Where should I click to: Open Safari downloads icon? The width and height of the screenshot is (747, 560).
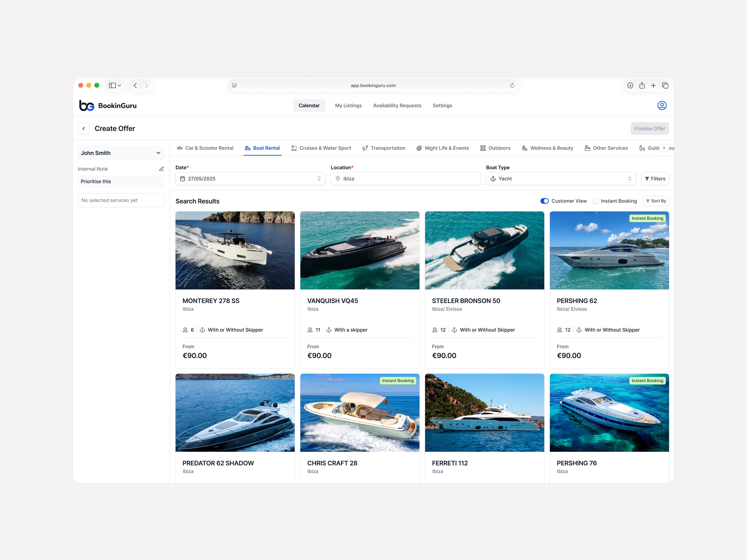[630, 85]
